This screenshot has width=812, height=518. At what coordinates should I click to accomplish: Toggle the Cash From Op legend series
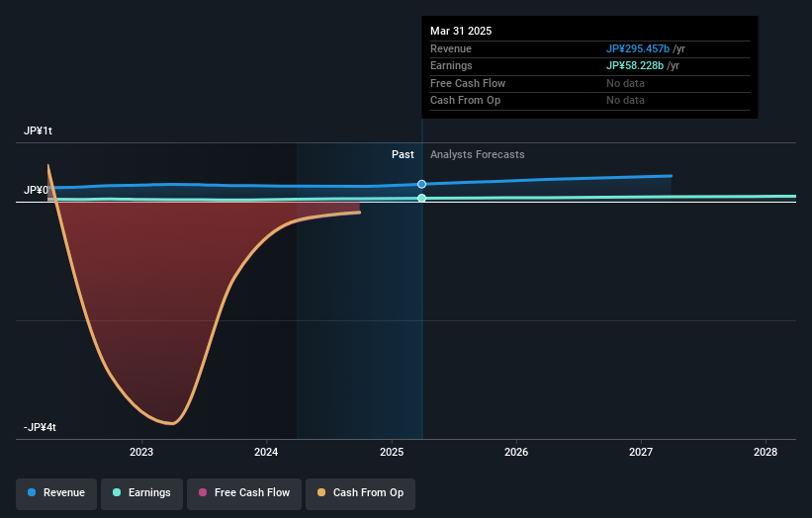point(360,492)
